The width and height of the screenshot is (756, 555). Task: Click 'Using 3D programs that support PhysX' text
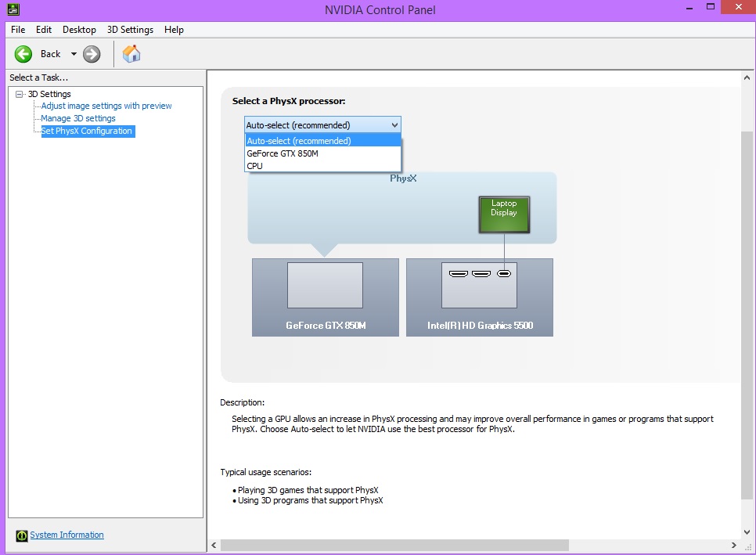311,500
